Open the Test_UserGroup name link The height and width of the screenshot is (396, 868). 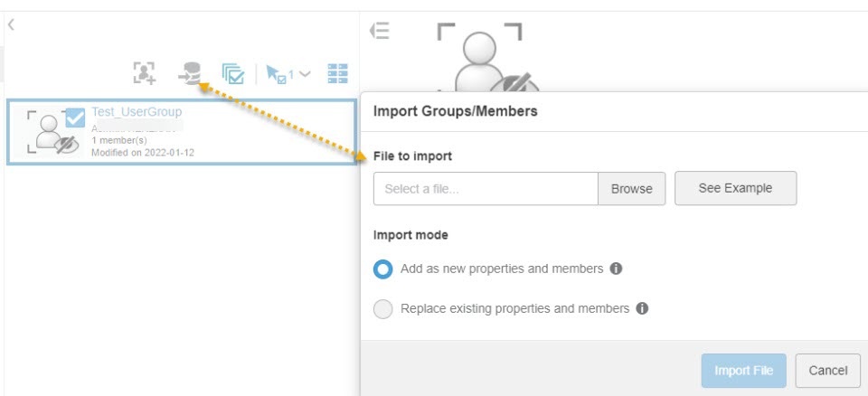pos(137,111)
